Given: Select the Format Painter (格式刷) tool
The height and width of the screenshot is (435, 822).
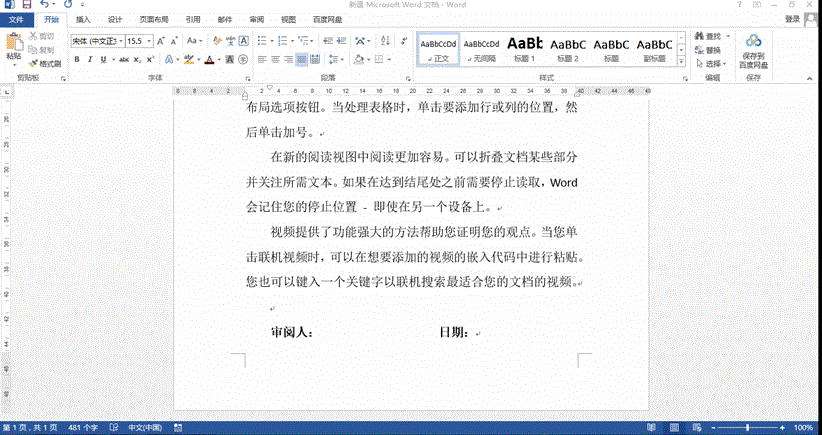Looking at the screenshot, I should 44,63.
